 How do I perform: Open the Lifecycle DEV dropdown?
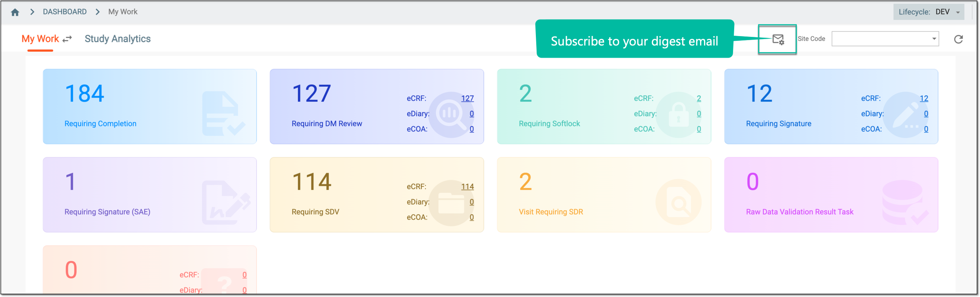929,12
